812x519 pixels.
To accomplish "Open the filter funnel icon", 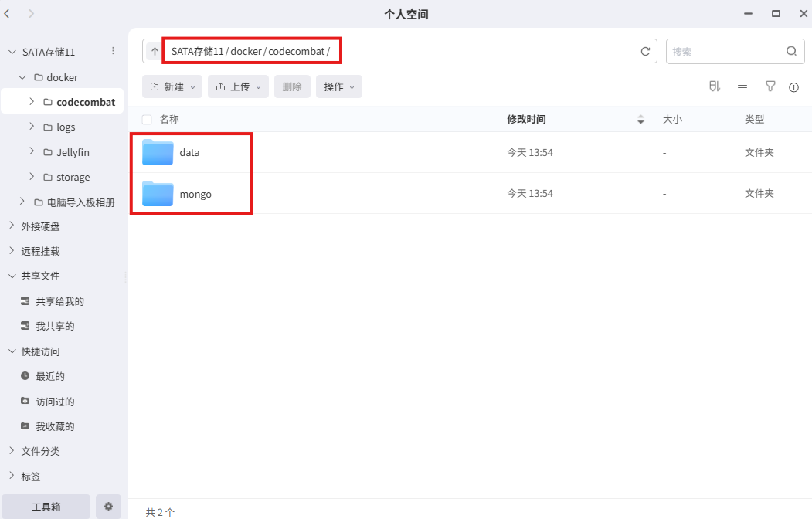I will click(x=770, y=86).
